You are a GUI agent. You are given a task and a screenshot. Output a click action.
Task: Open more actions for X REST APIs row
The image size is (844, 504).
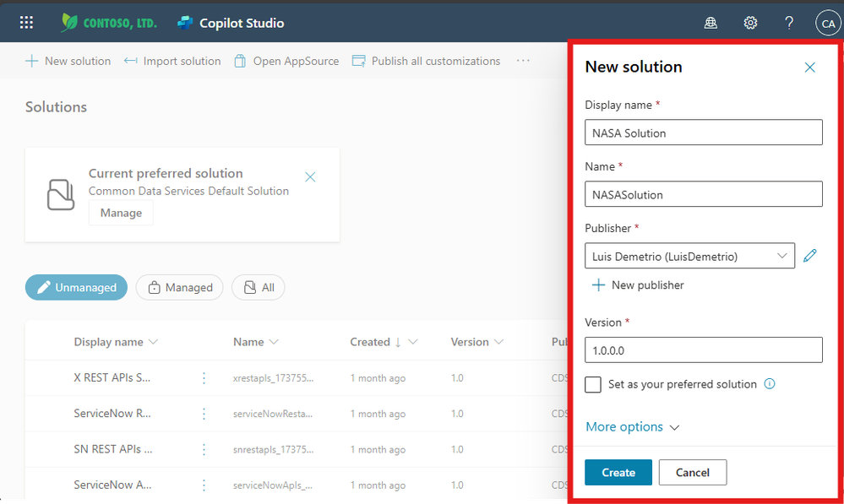click(x=204, y=378)
